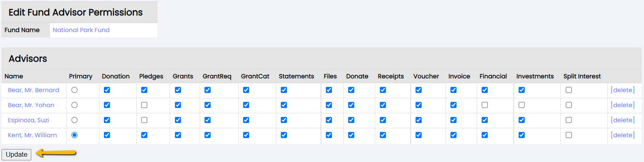
Task: Uncheck Voucher for Bear, Mr. Bernard
Action: click(x=418, y=90)
